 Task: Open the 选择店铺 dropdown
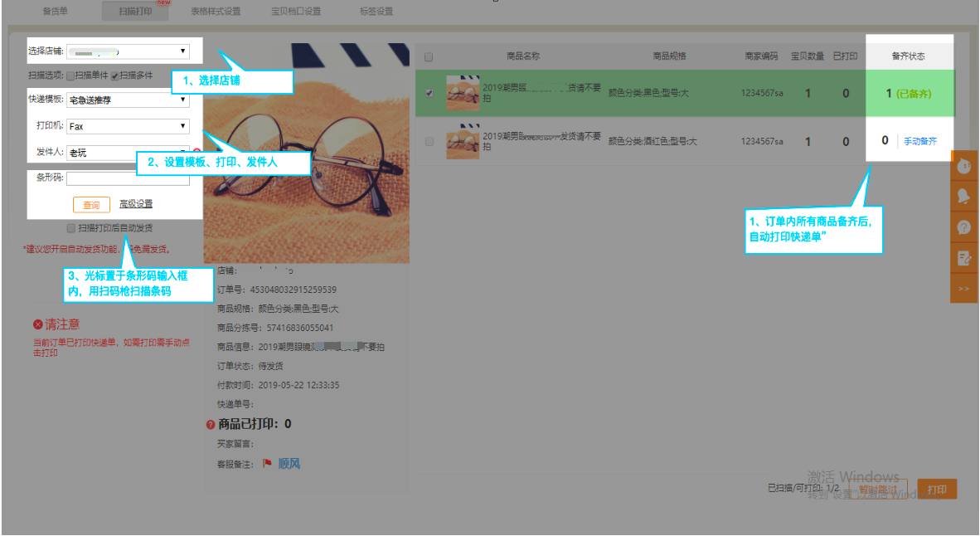(128, 51)
